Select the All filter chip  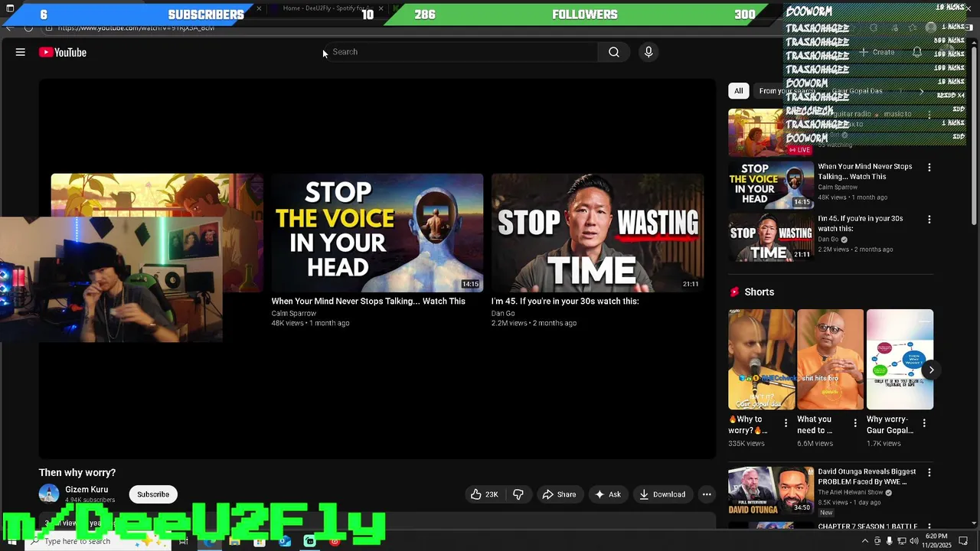738,91
